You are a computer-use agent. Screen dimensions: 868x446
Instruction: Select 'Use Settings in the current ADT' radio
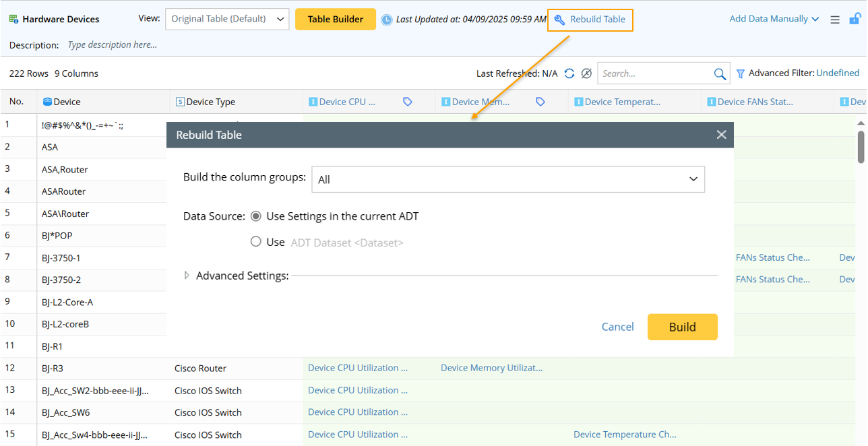256,216
